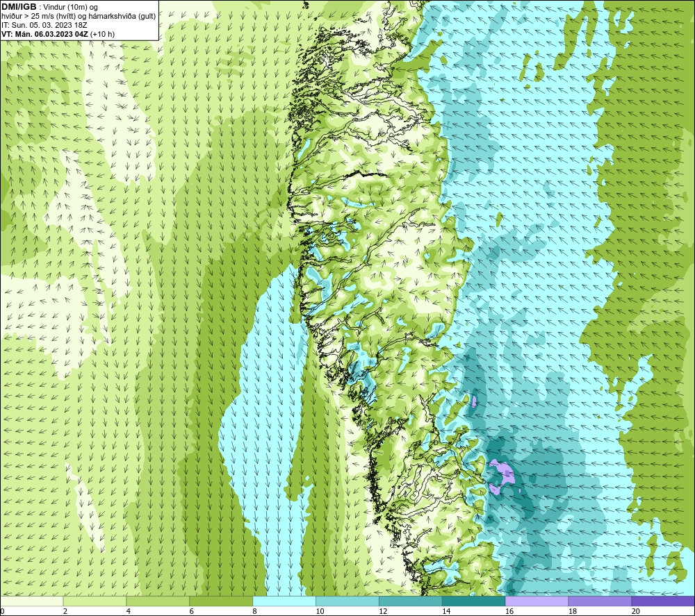Select the '14' scale label
Image resolution: width=695 pixels, height=616 pixels.
coord(446,611)
